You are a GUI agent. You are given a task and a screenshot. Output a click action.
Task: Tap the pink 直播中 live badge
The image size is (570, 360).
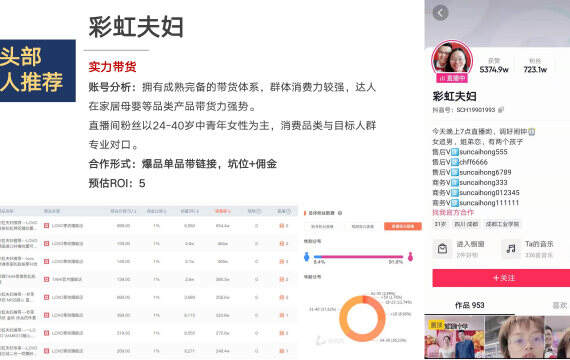click(452, 78)
